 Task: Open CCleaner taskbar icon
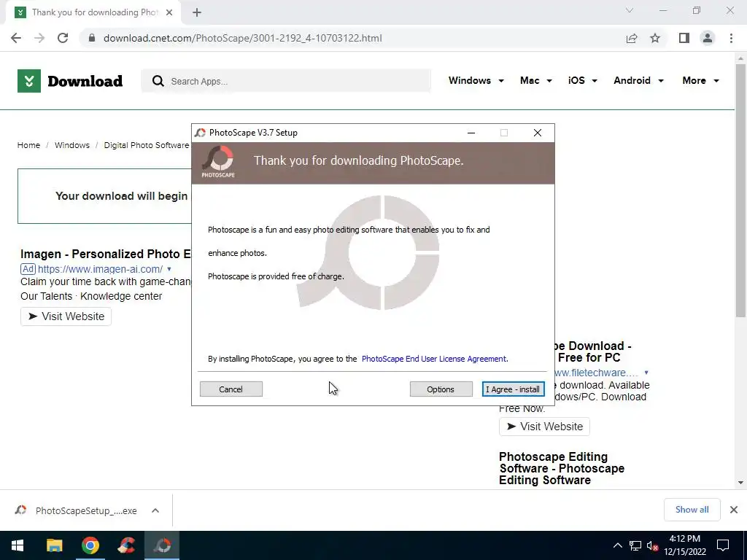(126, 545)
